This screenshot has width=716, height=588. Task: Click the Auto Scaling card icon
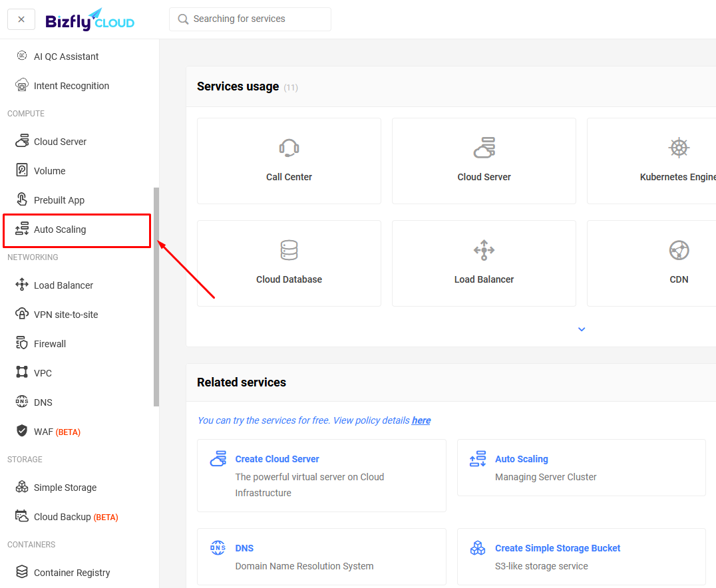click(478, 458)
